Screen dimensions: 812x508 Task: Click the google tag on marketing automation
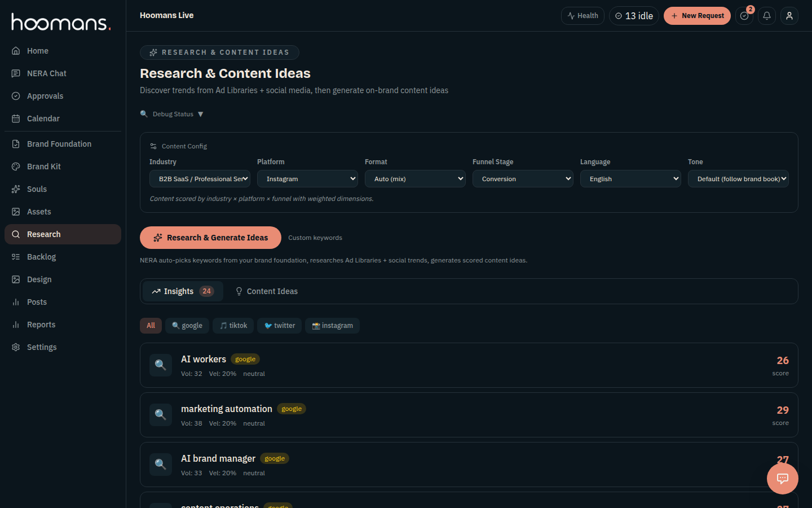click(x=292, y=409)
